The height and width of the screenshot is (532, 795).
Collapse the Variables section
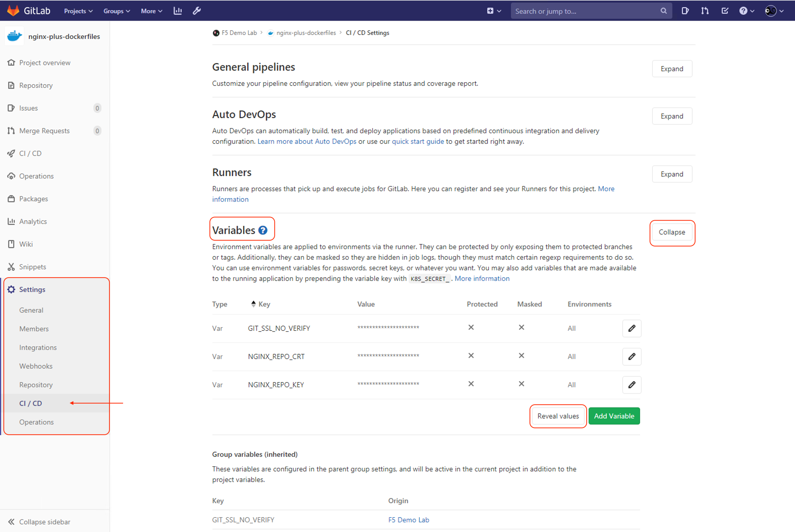(672, 232)
